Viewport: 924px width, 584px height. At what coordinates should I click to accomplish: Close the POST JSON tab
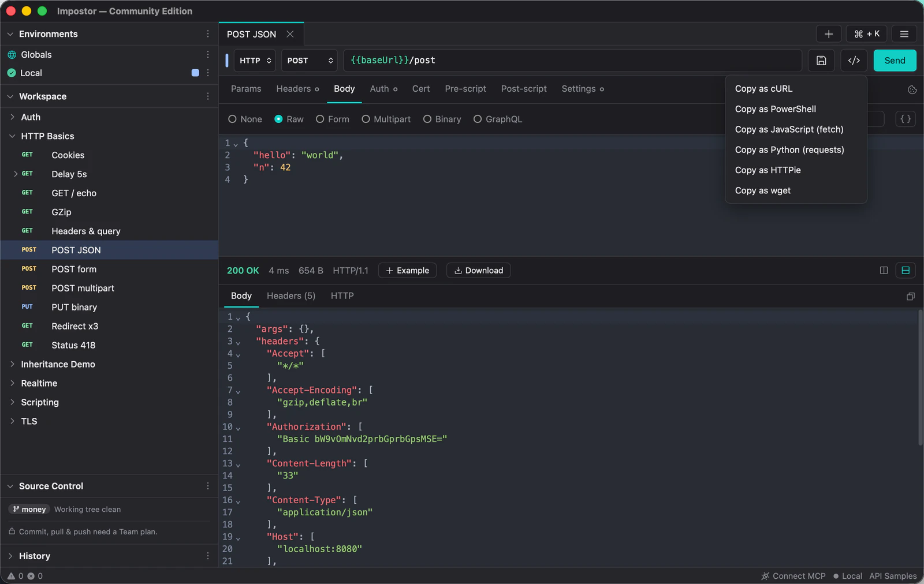pos(290,34)
